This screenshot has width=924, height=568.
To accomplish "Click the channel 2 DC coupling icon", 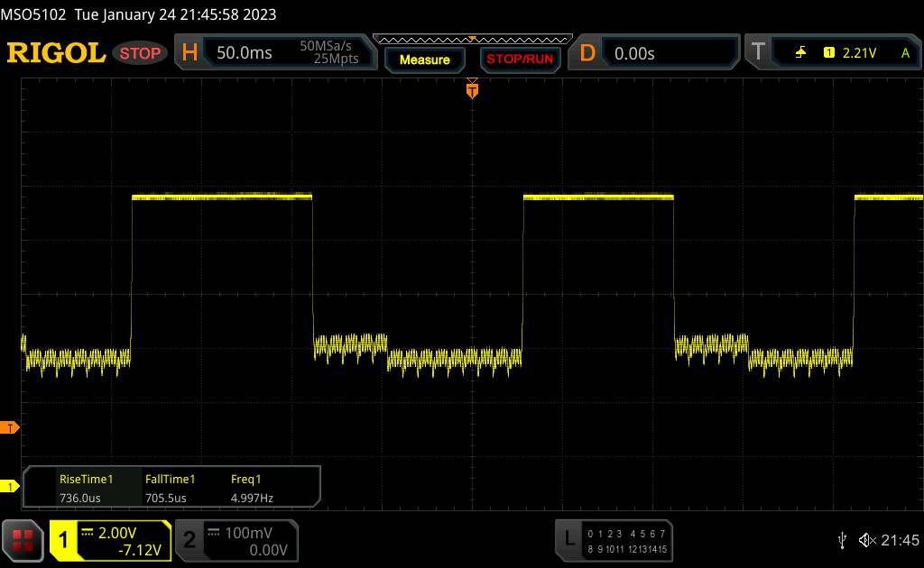I will 214,533.
